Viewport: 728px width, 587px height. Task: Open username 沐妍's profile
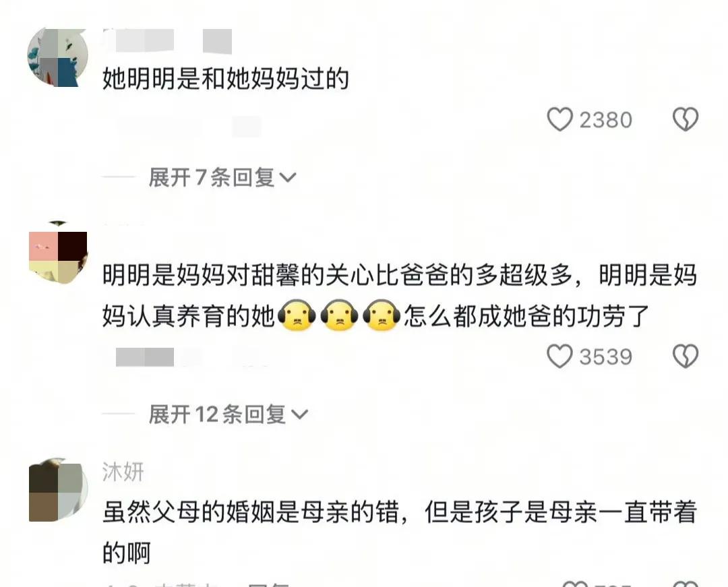pyautogui.click(x=123, y=472)
